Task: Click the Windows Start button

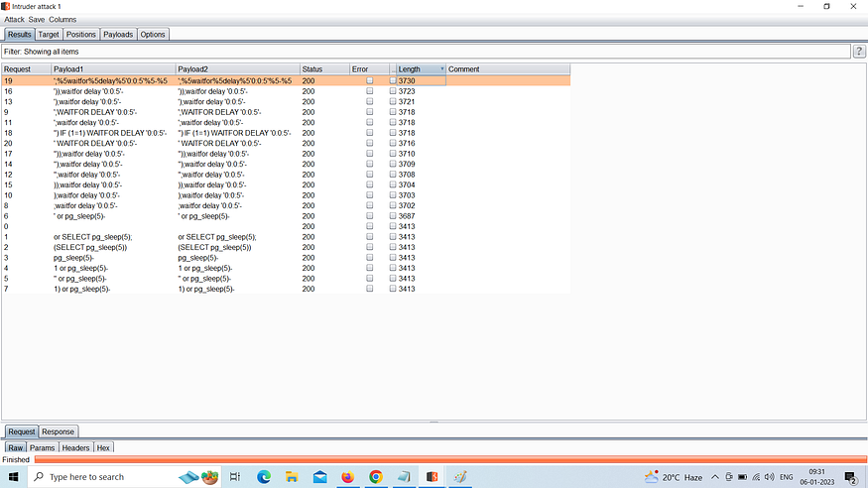Action: (x=13, y=477)
